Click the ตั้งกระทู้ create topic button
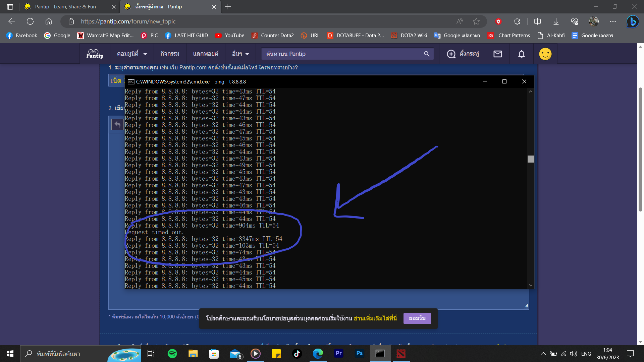The width and height of the screenshot is (644, 362). point(463,54)
